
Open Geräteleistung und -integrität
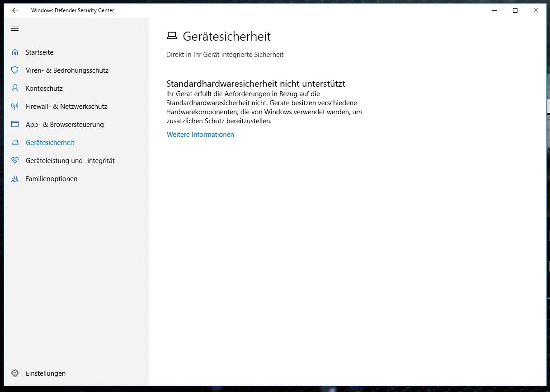pos(76,161)
